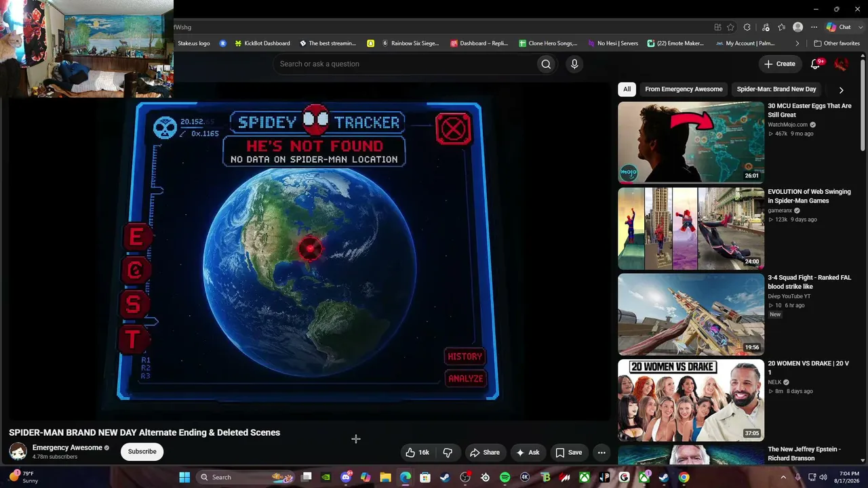
Task: Select the All filter chip
Action: coord(627,89)
